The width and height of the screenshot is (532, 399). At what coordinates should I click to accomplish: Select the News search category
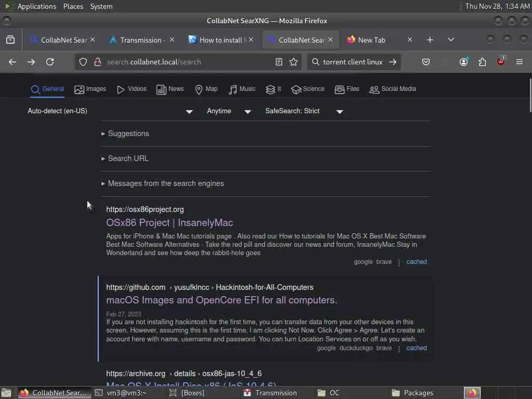point(170,89)
